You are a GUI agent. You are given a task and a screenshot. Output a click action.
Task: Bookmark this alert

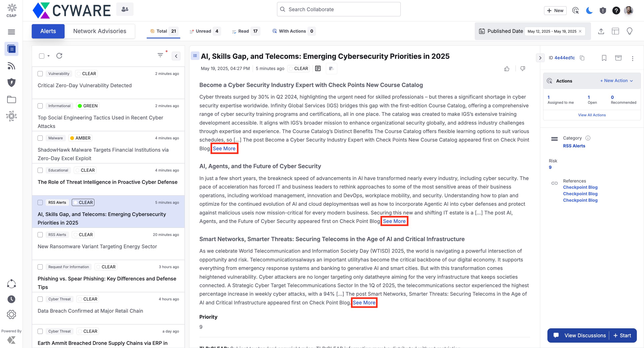pyautogui.click(x=604, y=58)
